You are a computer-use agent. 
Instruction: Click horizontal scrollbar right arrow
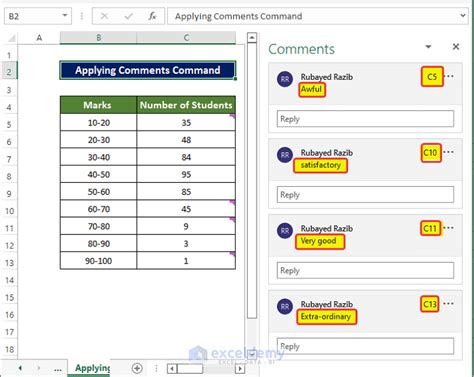240,369
